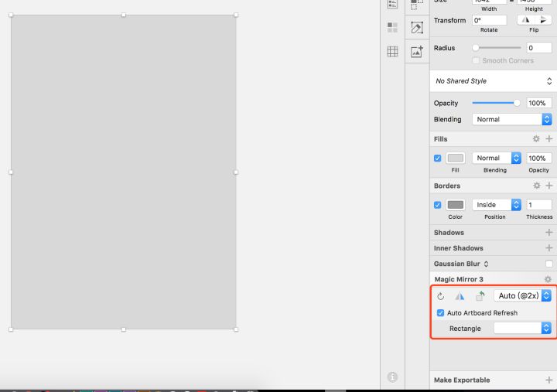Click the Borders section header label
The image size is (557, 392).
tap(447, 186)
